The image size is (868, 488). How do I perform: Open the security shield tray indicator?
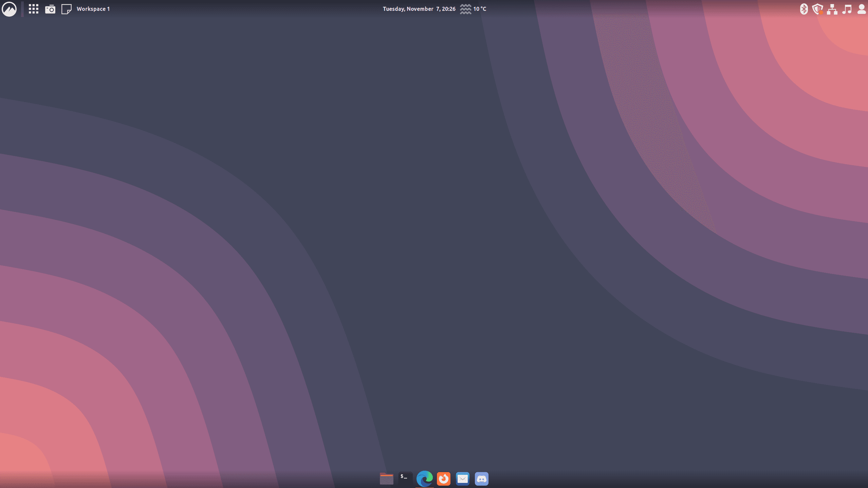click(x=817, y=9)
